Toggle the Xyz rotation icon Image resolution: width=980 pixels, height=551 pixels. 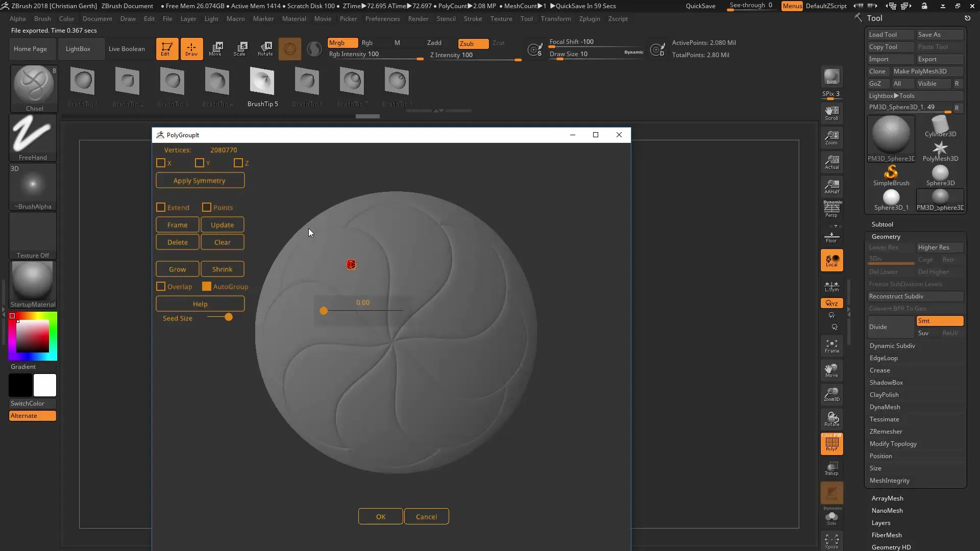[x=831, y=303]
